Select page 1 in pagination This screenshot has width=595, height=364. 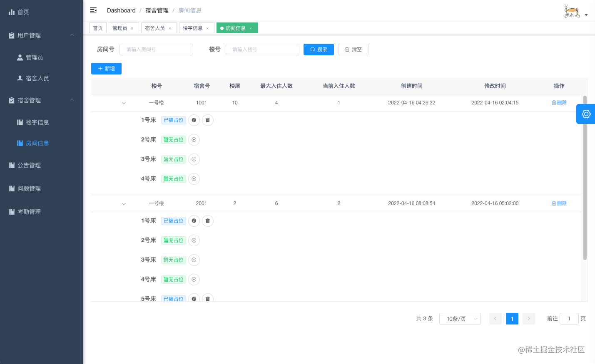pyautogui.click(x=512, y=319)
